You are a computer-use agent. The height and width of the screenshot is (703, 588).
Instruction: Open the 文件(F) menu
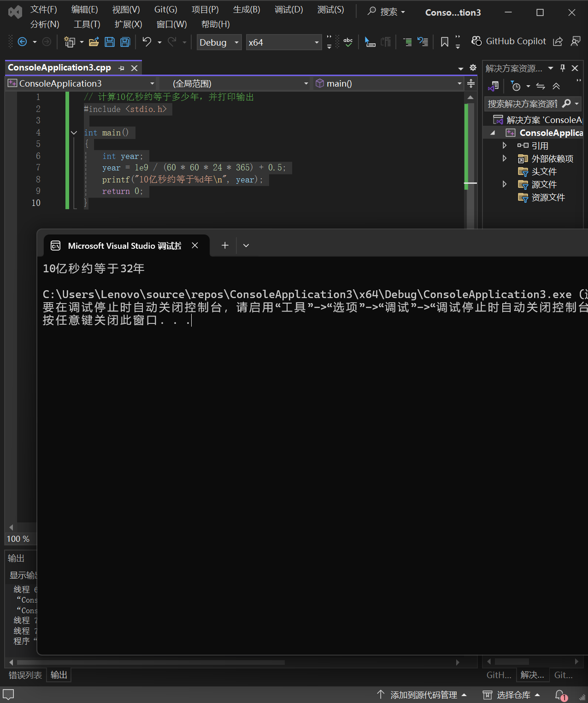tap(44, 10)
